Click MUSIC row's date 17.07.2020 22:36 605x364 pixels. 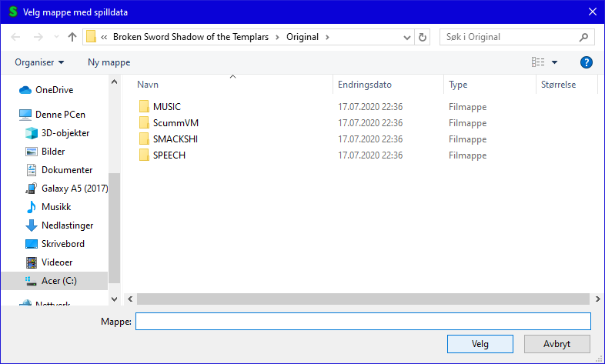370,106
